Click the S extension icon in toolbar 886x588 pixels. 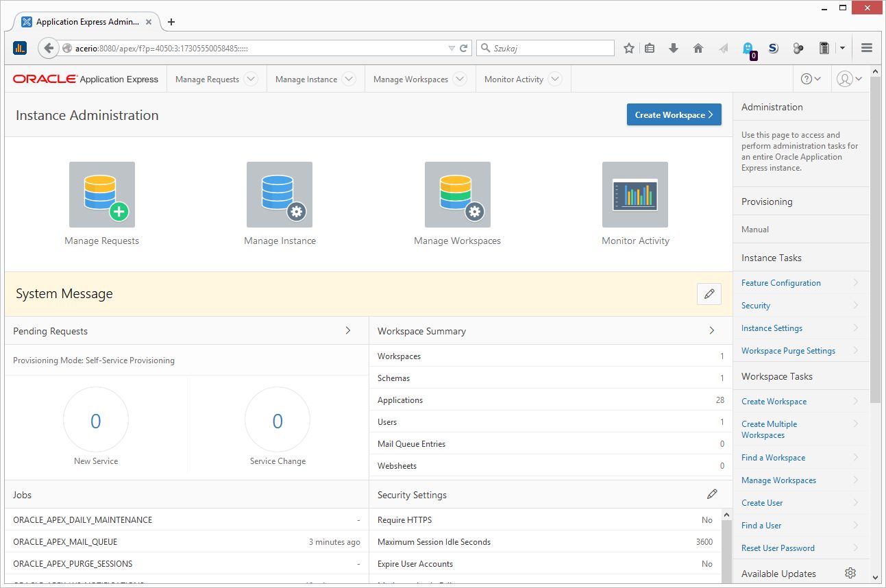[x=774, y=48]
